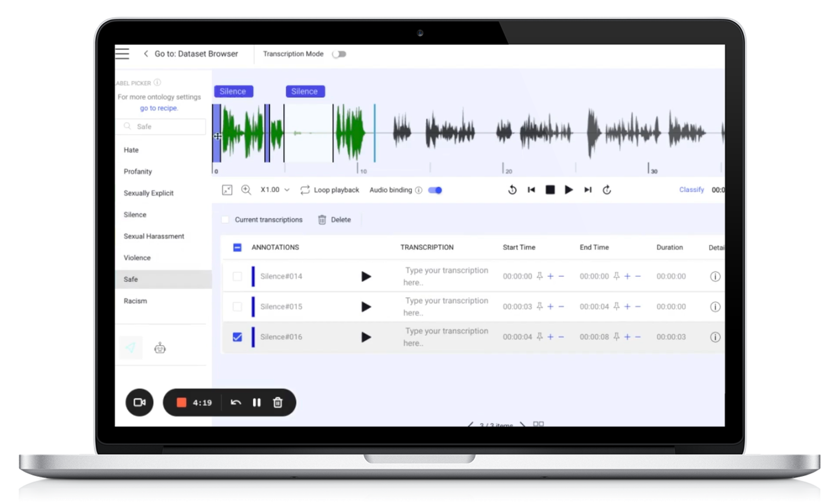Click the robot assistant icon
The image size is (840, 504).
(x=160, y=348)
